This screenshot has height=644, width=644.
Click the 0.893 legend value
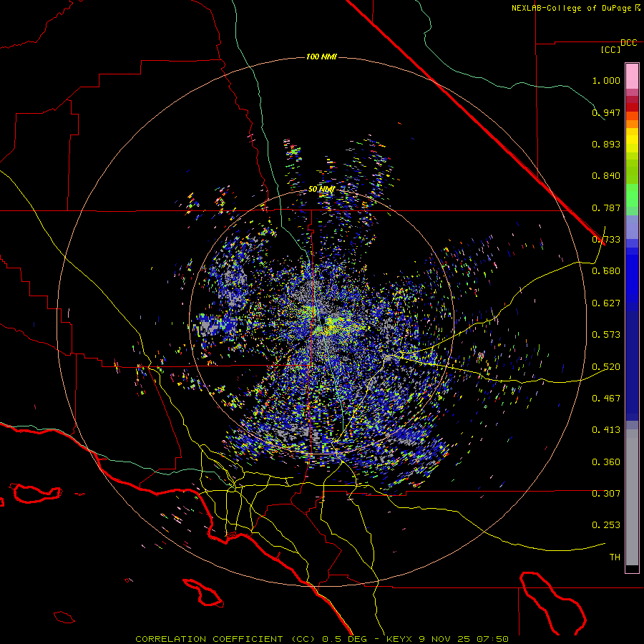606,144
